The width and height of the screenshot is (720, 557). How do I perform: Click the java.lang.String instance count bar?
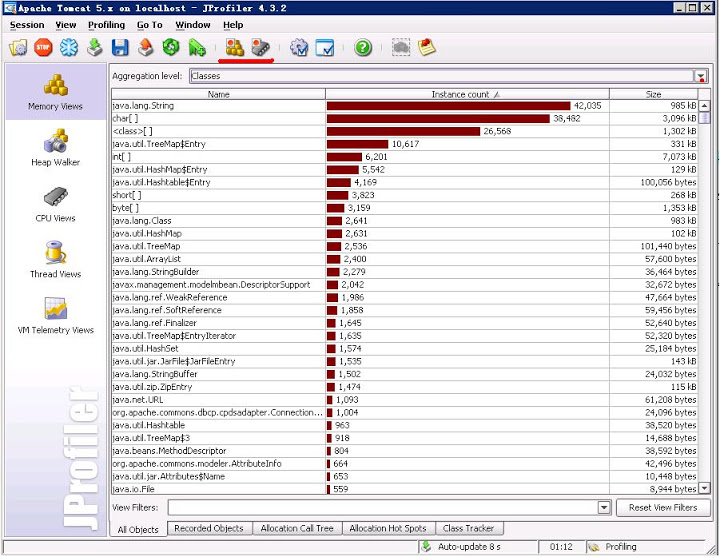pos(448,105)
